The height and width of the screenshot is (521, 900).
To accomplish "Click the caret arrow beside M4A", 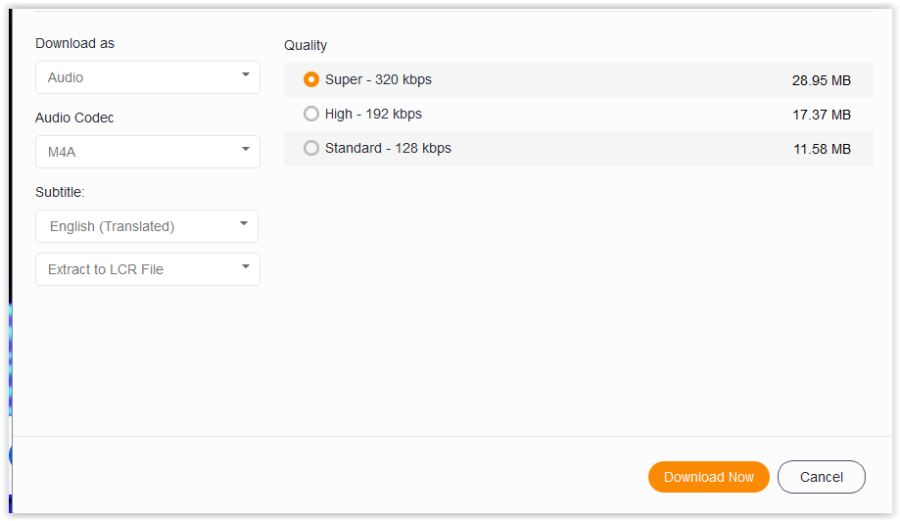I will [x=245, y=150].
